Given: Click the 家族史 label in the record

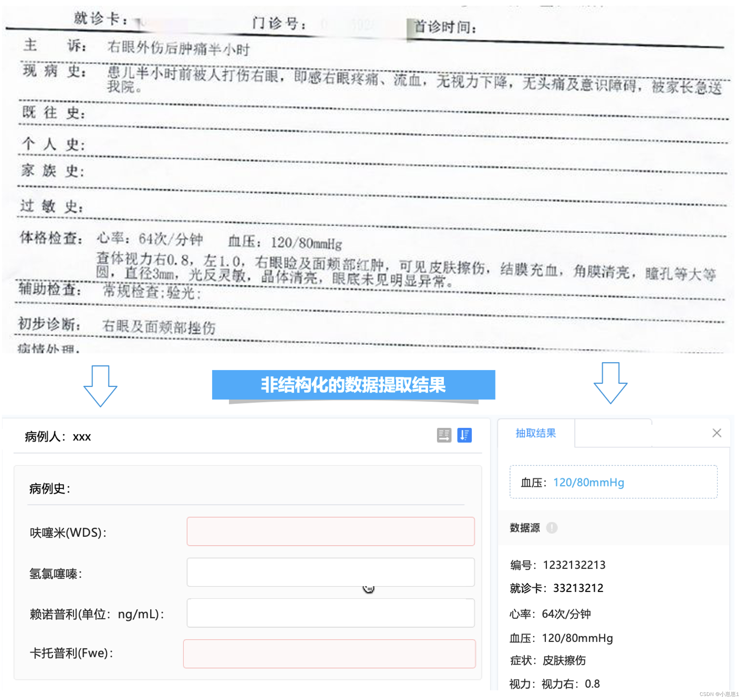Looking at the screenshot, I should pyautogui.click(x=53, y=171).
